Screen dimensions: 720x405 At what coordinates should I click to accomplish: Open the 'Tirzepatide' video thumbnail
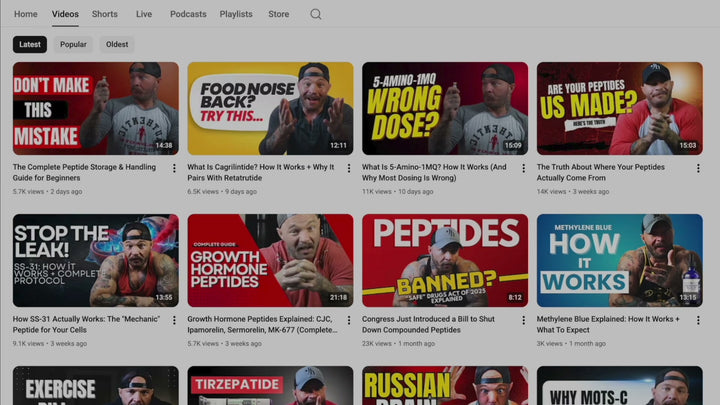tap(270, 386)
